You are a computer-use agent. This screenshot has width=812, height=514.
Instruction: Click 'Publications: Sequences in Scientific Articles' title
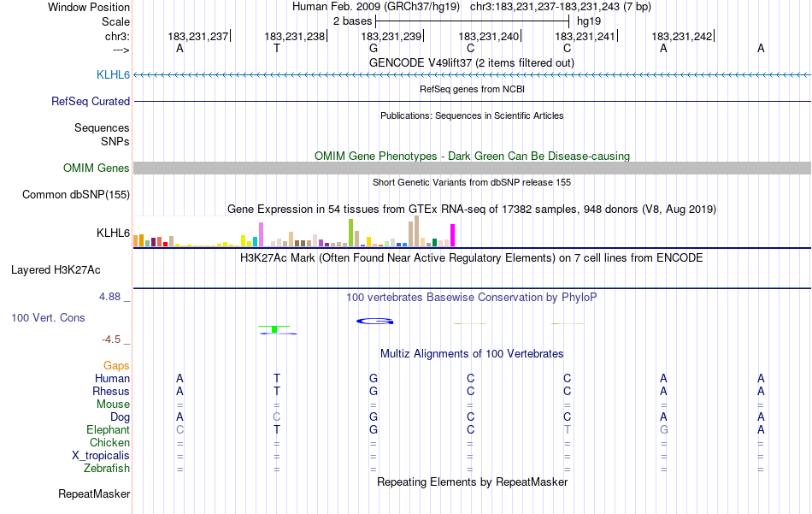[x=472, y=115]
